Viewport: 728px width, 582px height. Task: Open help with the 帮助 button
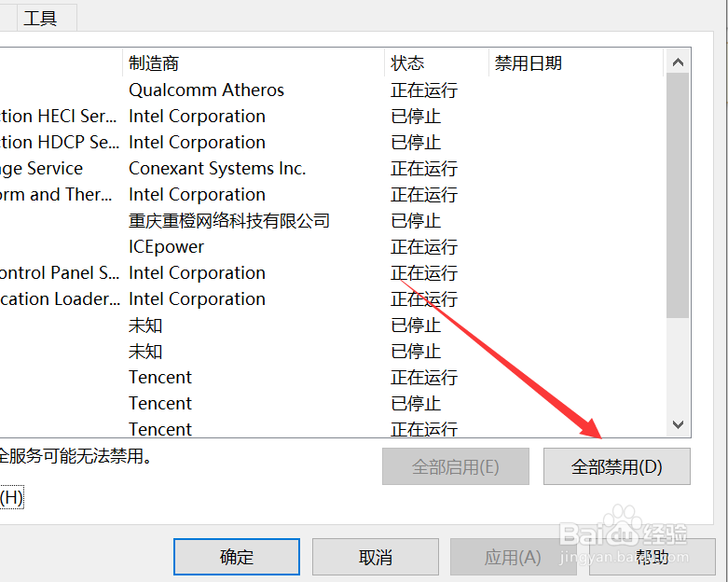pos(652,557)
